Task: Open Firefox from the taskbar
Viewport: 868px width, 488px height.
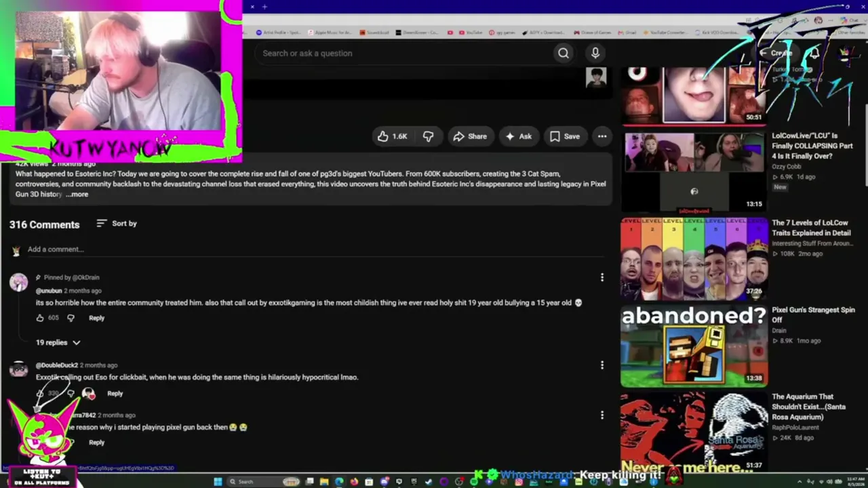Action: tap(354, 482)
